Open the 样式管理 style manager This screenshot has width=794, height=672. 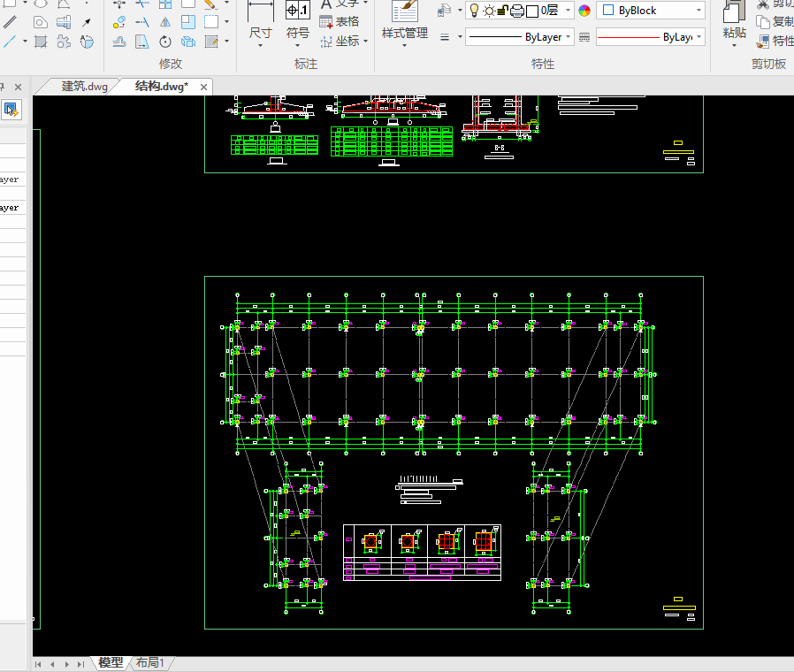pyautogui.click(x=405, y=24)
